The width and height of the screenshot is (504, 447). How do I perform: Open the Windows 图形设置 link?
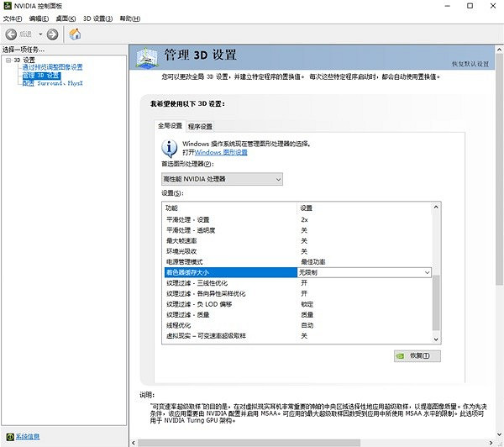221,152
